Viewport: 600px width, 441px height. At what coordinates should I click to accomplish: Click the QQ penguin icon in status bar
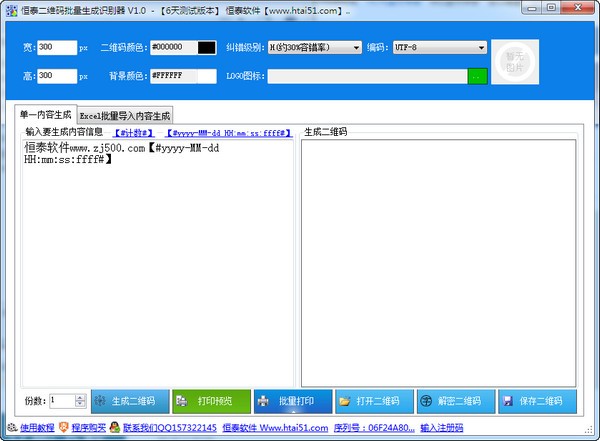[114, 427]
